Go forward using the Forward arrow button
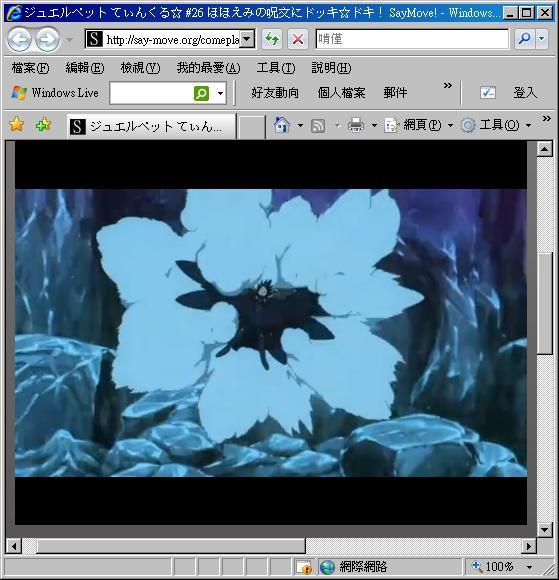Viewport: 559px width, 580px height. [47, 39]
